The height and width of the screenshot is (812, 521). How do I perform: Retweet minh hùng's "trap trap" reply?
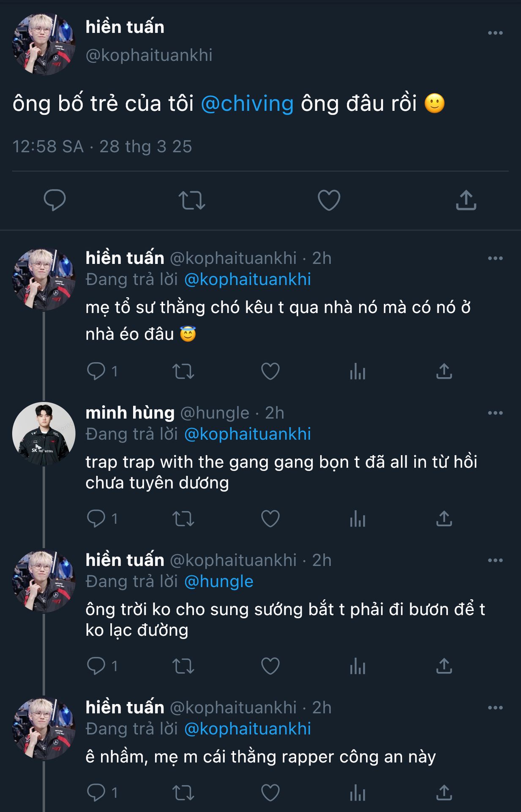point(183,518)
